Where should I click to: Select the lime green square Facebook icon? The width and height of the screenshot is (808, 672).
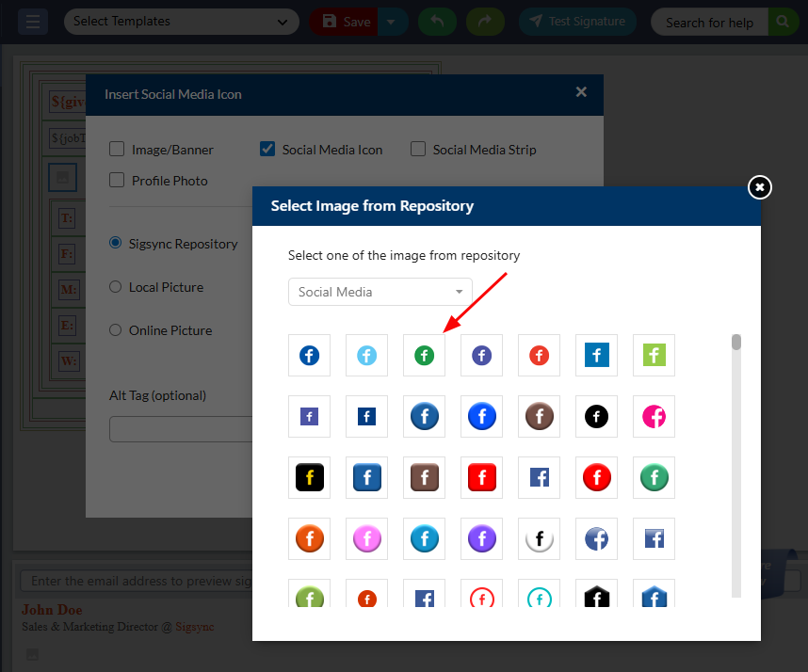[x=654, y=356]
